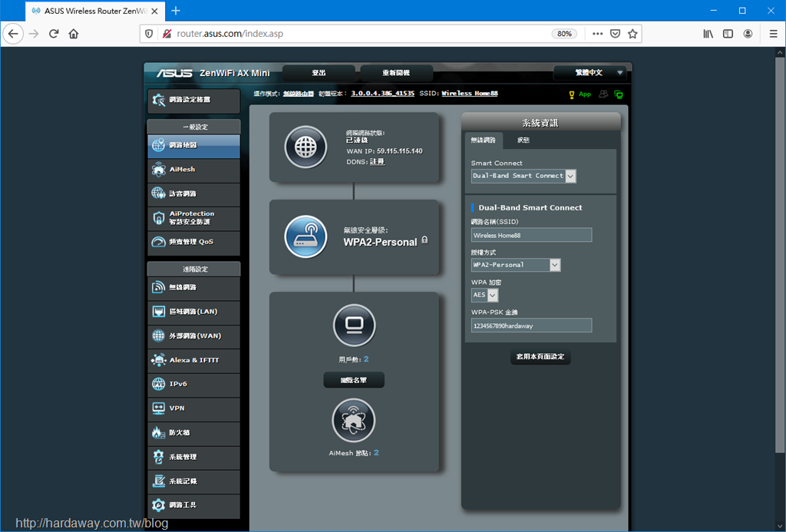Switch to the 無線網路 tab in 系統資訊

coord(484,140)
